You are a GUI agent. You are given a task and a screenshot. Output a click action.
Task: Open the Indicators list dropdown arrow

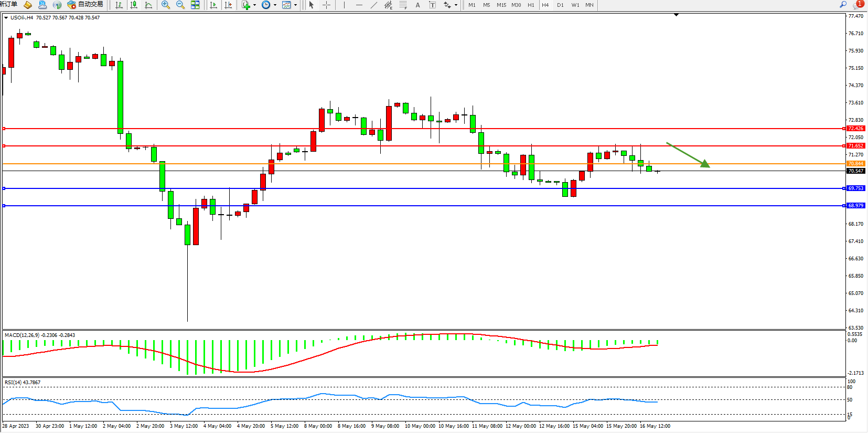pos(255,5)
